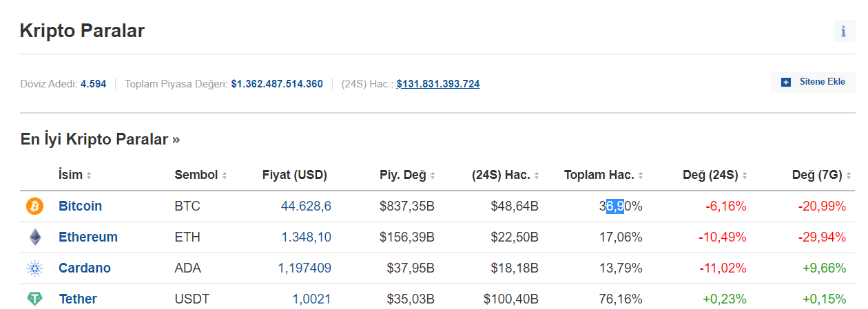Click the Sitene Ekle button
The width and height of the screenshot is (868, 309).
(x=813, y=82)
